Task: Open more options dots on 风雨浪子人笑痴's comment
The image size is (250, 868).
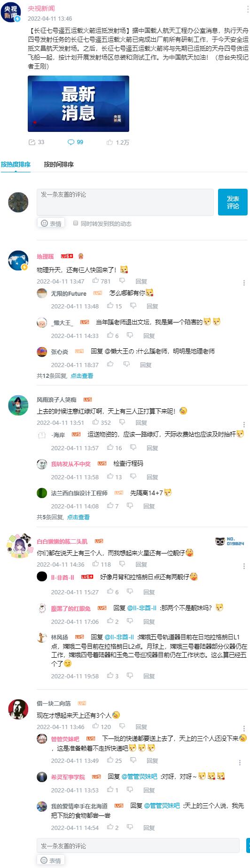Action: click(244, 424)
